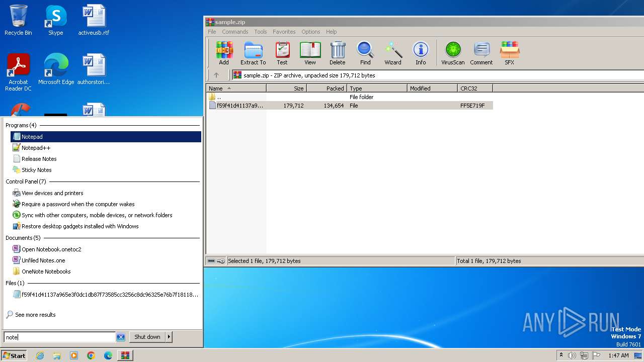Open the View file tool
The height and width of the screenshot is (362, 644).
(310, 53)
